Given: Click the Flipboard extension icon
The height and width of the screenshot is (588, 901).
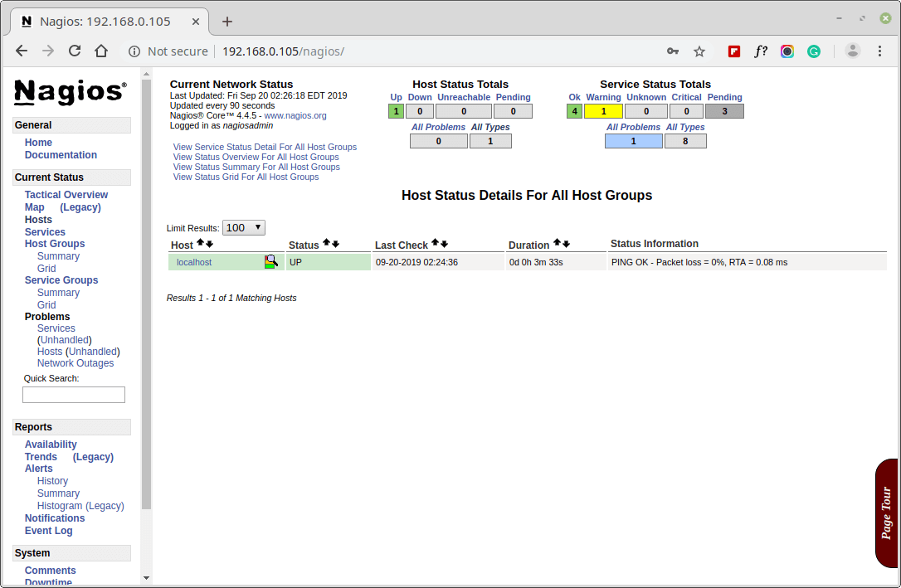Looking at the screenshot, I should [734, 51].
